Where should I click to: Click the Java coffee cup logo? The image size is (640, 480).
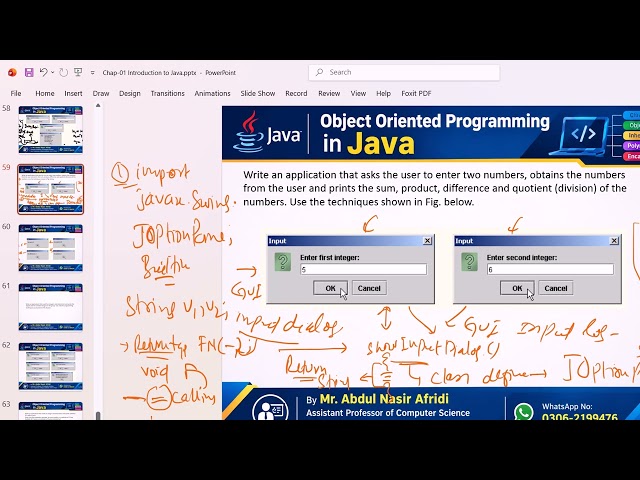248,131
